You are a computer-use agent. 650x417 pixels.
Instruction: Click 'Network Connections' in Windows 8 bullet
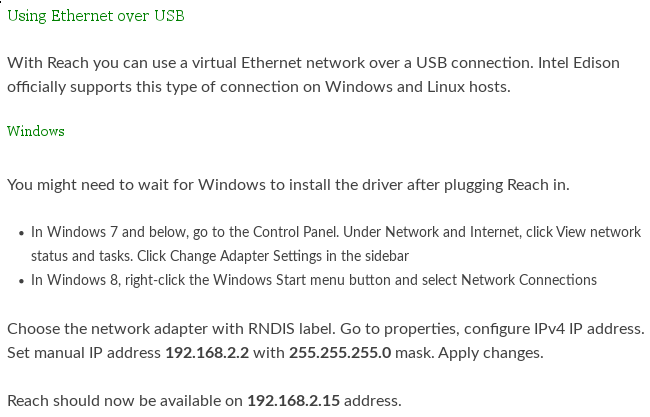[529, 280]
